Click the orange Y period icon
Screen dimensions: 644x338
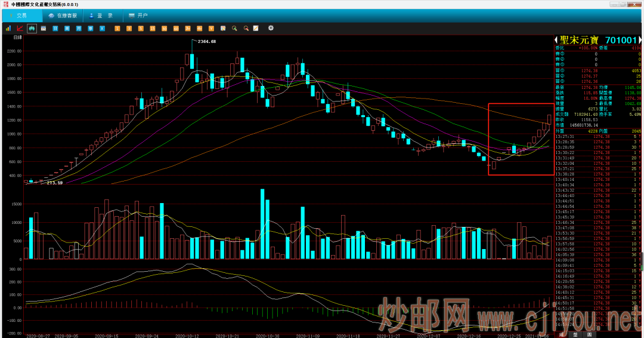[x=211, y=28]
